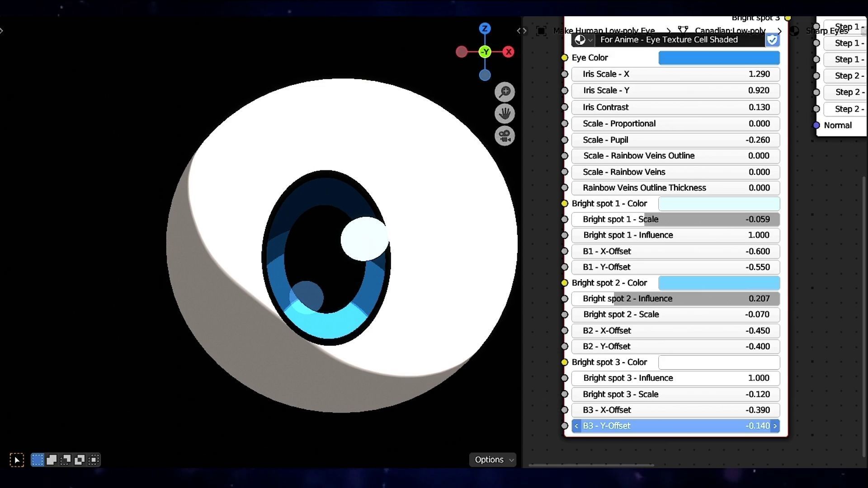Open the Bright spot 2 Color swatch

719,283
